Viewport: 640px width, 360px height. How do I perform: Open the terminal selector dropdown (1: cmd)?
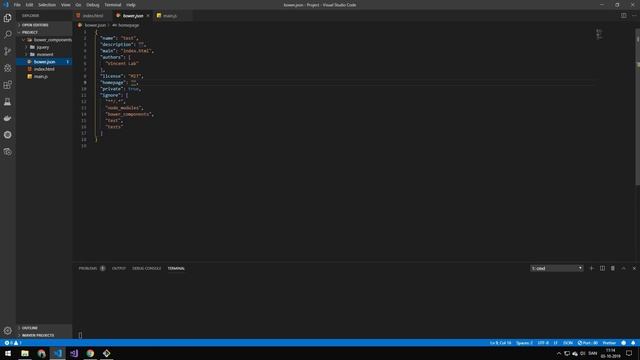click(557, 268)
